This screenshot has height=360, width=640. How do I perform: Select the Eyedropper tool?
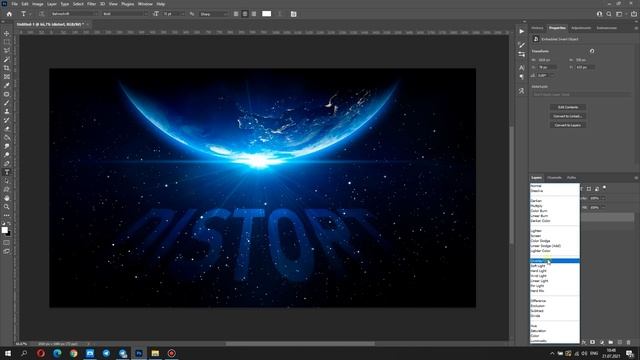pyautogui.click(x=7, y=85)
